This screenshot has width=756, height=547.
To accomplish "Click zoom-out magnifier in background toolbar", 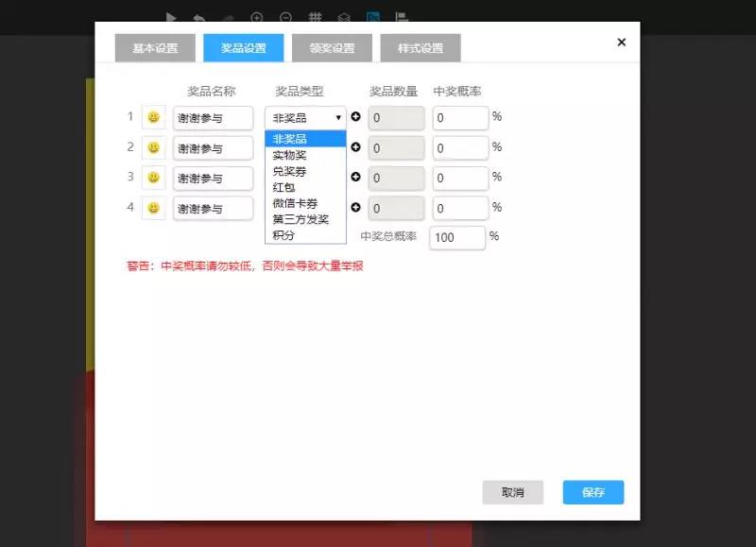I will pos(285,17).
